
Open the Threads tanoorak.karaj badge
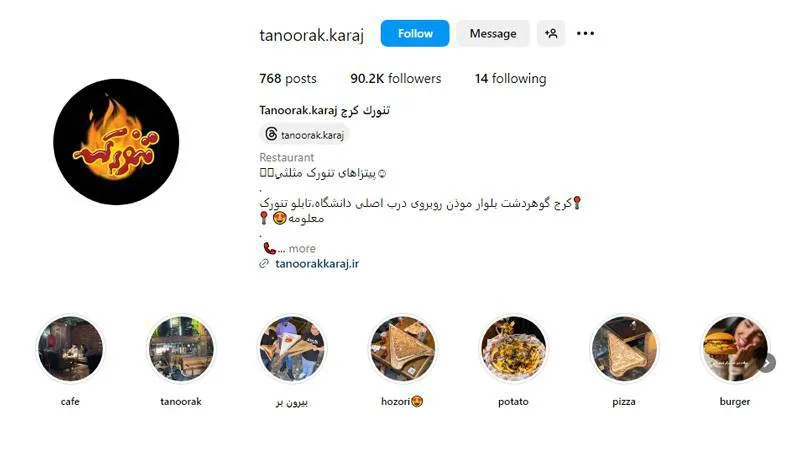305,135
